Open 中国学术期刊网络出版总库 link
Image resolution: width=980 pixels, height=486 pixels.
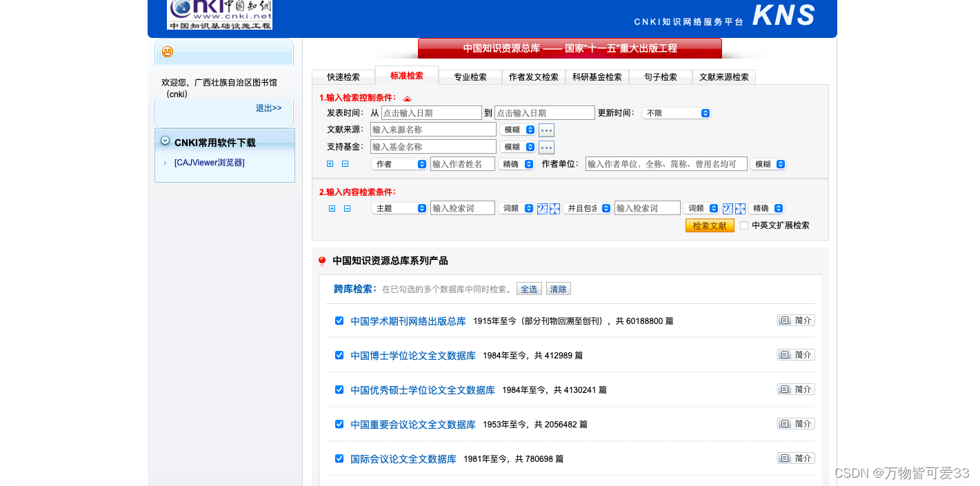pyautogui.click(x=408, y=321)
